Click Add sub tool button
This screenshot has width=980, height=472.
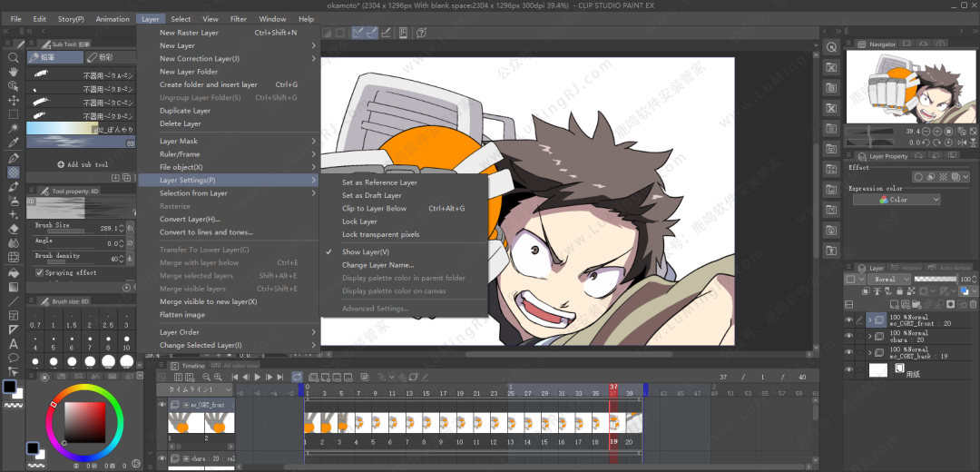pos(82,164)
